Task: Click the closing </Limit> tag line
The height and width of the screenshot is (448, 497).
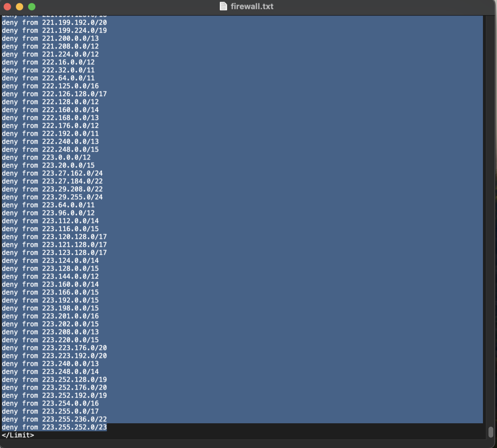Action: (x=18, y=435)
